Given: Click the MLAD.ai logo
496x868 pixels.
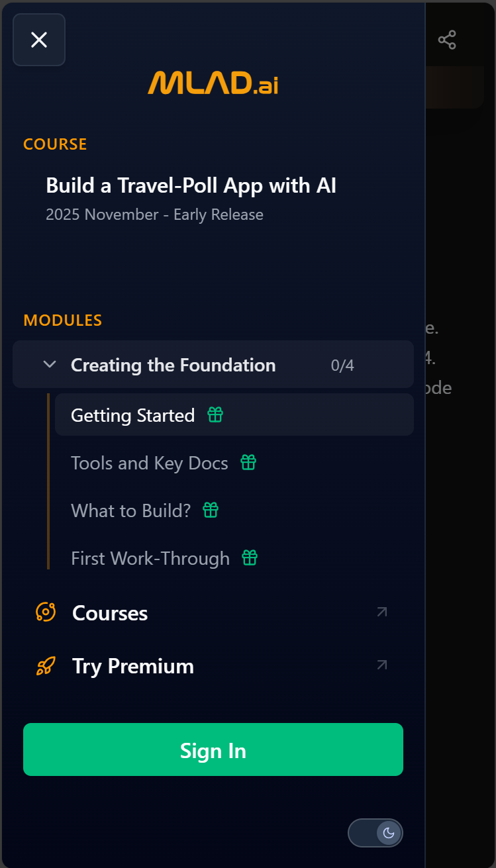Looking at the screenshot, I should tap(213, 85).
